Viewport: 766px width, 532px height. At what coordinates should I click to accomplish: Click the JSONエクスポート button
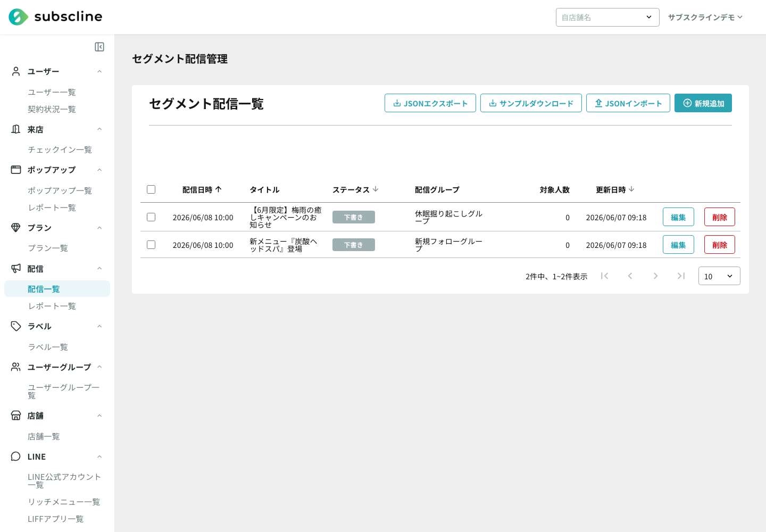(430, 103)
